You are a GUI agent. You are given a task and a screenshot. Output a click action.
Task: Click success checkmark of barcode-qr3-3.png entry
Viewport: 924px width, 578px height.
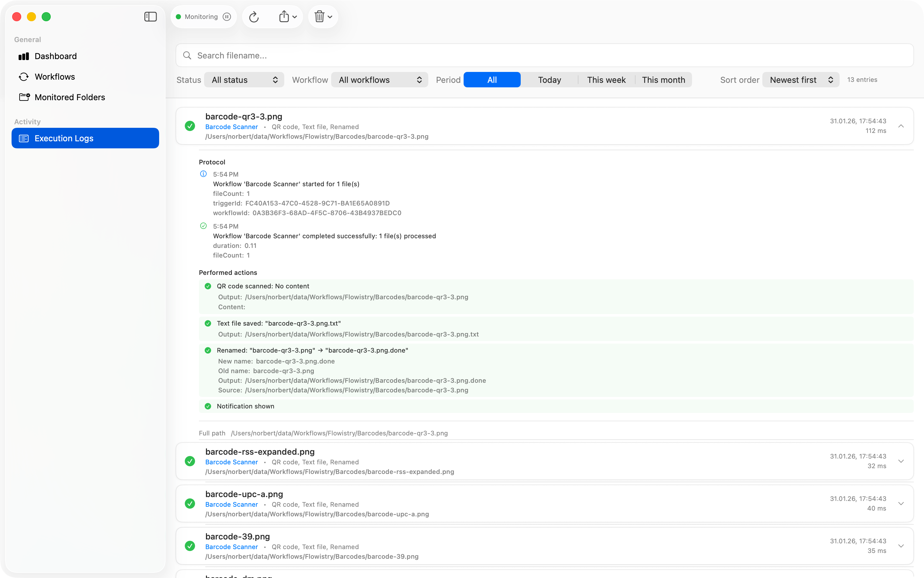tap(190, 126)
